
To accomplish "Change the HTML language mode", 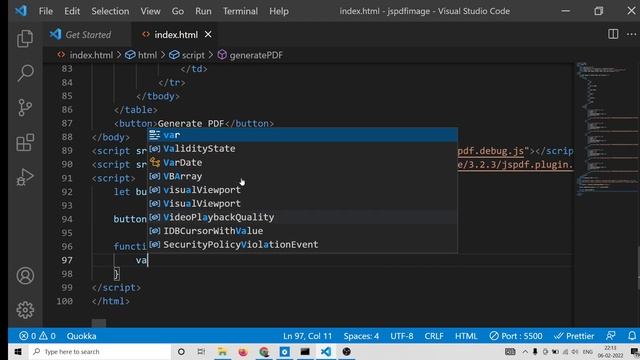I will click(466, 336).
